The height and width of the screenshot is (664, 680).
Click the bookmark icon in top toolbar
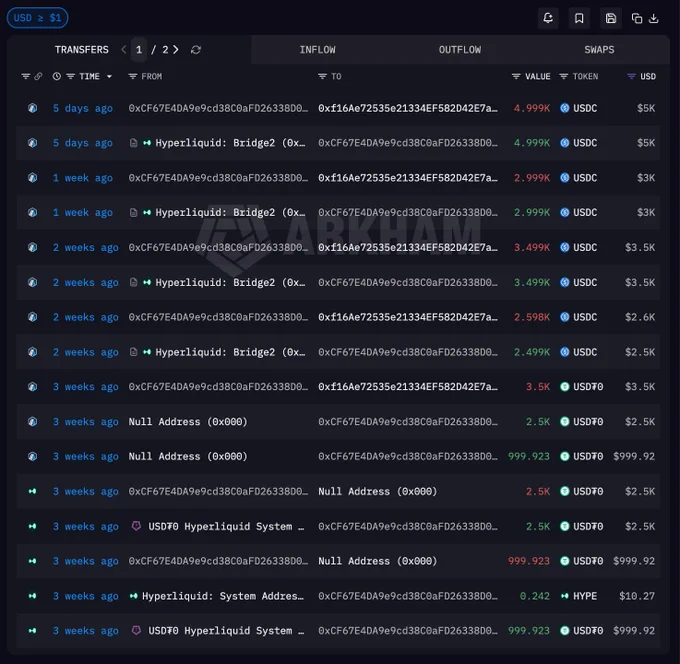point(579,18)
